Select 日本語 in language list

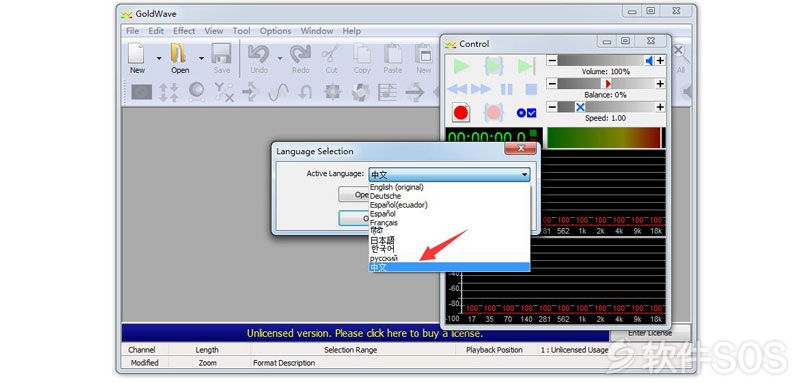point(449,240)
